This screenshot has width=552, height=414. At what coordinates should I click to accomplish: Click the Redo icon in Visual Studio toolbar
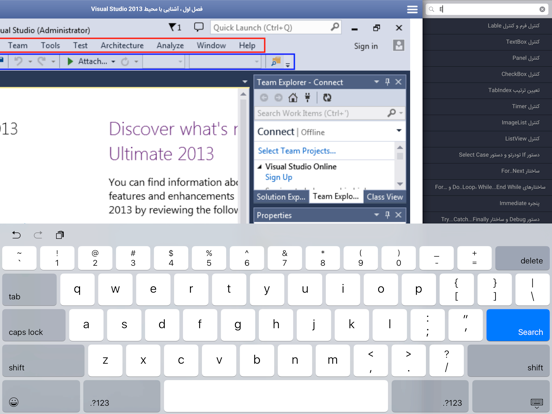click(42, 61)
